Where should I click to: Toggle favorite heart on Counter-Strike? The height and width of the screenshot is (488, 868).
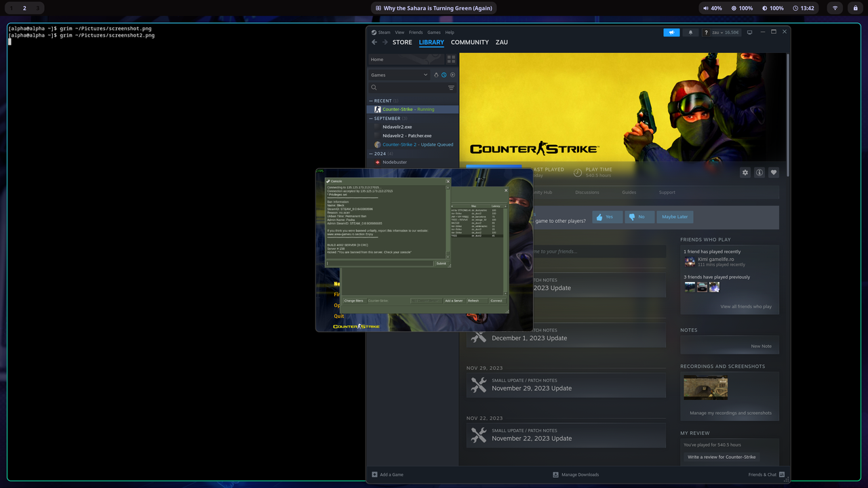pos(773,172)
